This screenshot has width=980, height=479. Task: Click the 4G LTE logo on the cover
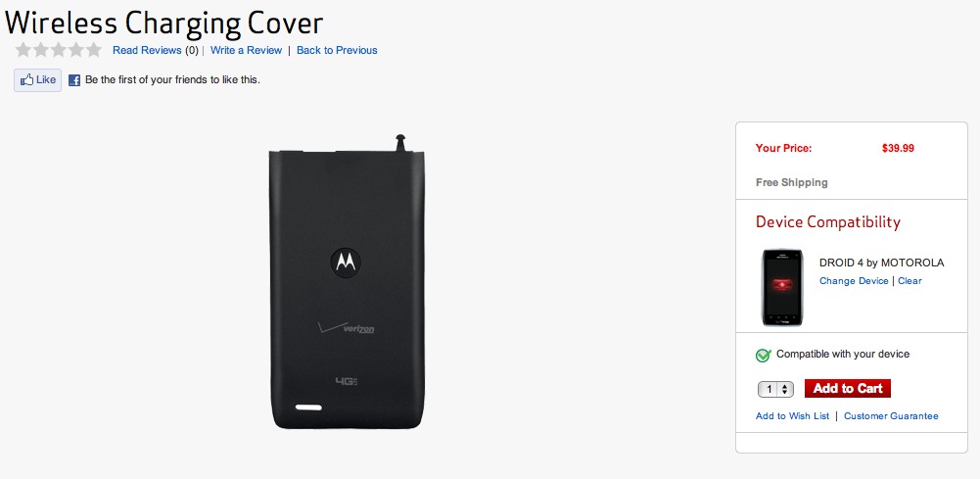pyautogui.click(x=346, y=381)
